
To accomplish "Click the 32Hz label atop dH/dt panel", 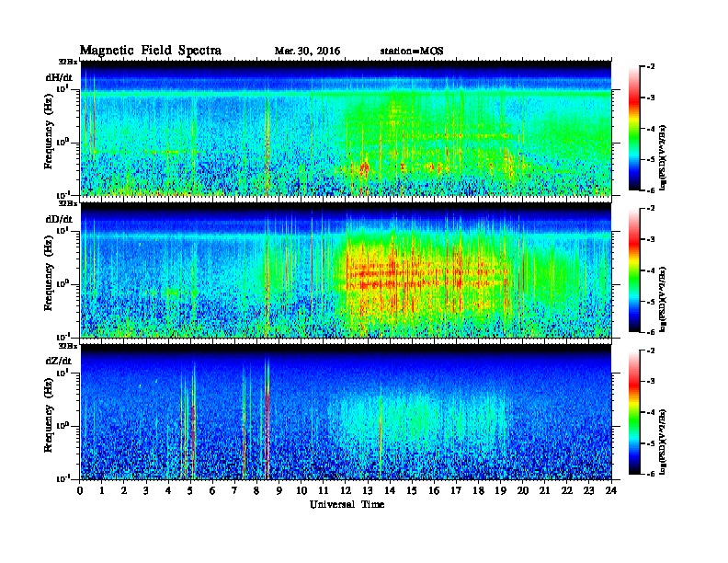I will click(68, 62).
